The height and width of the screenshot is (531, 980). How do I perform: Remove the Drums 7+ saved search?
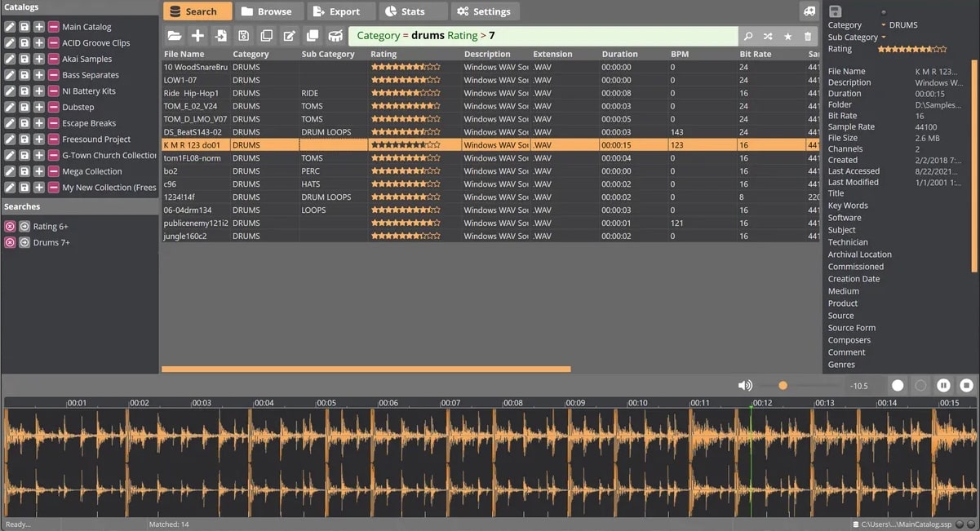8,242
